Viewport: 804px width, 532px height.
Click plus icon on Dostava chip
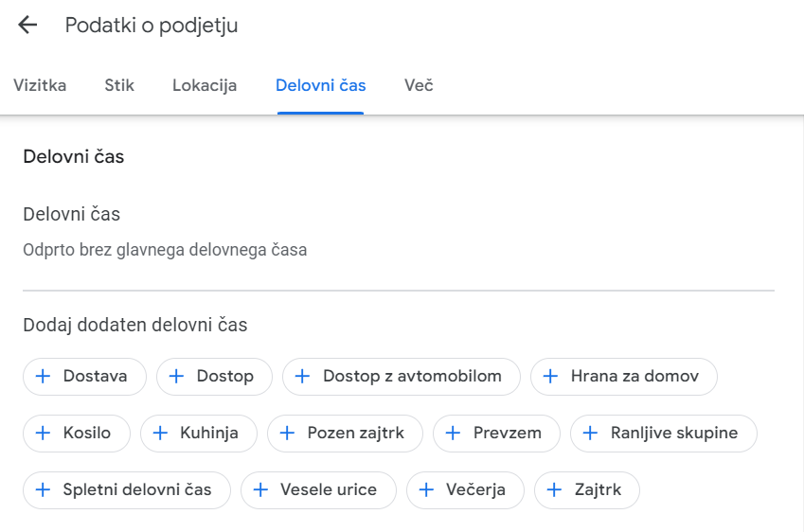pos(42,376)
